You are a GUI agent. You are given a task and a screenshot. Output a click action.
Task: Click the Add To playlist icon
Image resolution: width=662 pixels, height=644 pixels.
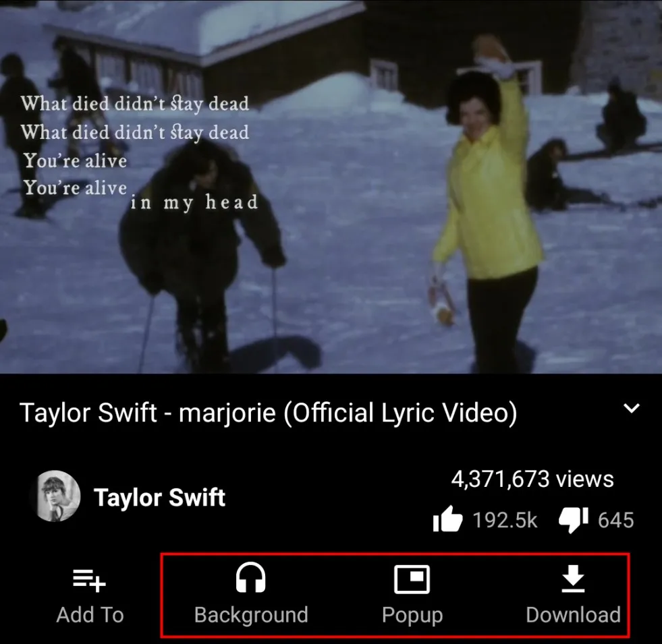click(90, 579)
